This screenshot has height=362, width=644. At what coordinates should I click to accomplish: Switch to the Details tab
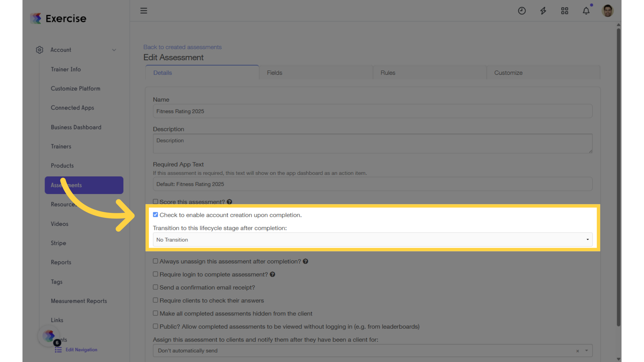pyautogui.click(x=202, y=73)
